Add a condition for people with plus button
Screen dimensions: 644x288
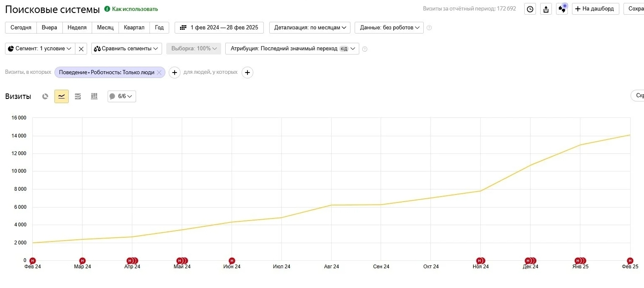tap(247, 73)
